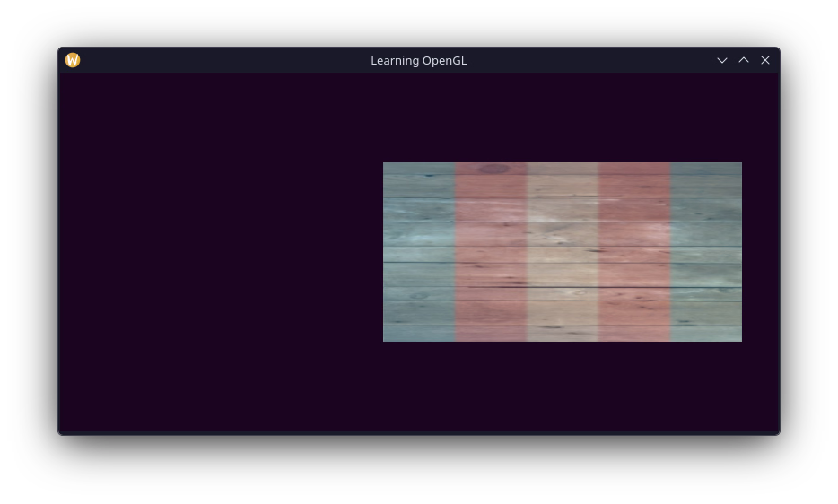
Task: Click the dark purple area below the textured rectangle
Action: point(563,386)
